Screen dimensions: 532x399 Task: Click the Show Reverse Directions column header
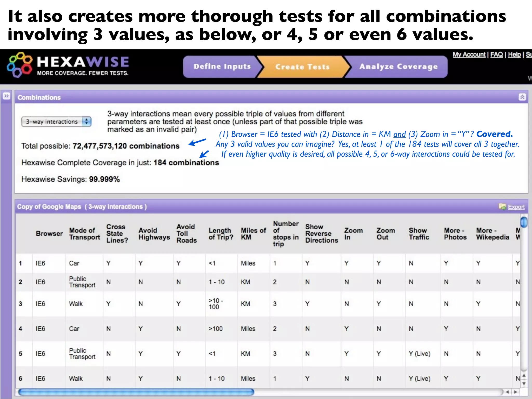(322, 234)
